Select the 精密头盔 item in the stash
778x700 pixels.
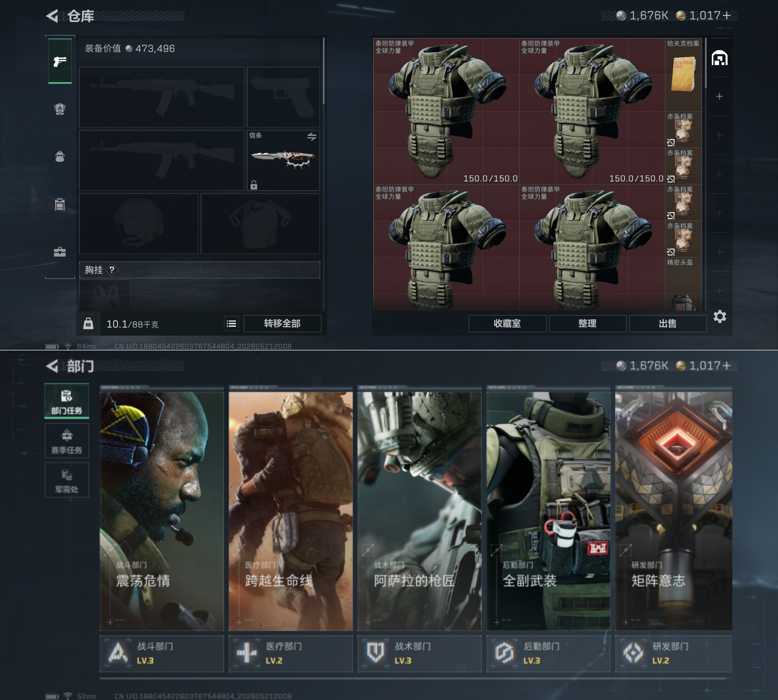pyautogui.click(x=683, y=285)
